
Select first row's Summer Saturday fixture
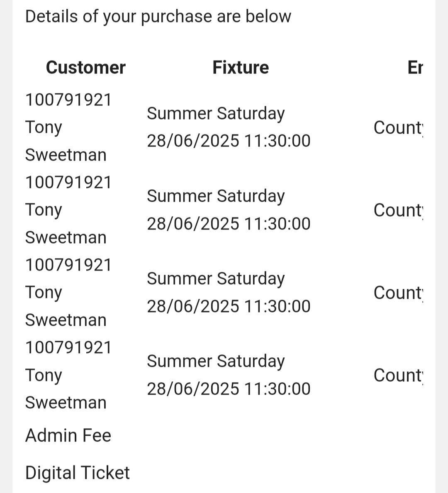(x=216, y=114)
